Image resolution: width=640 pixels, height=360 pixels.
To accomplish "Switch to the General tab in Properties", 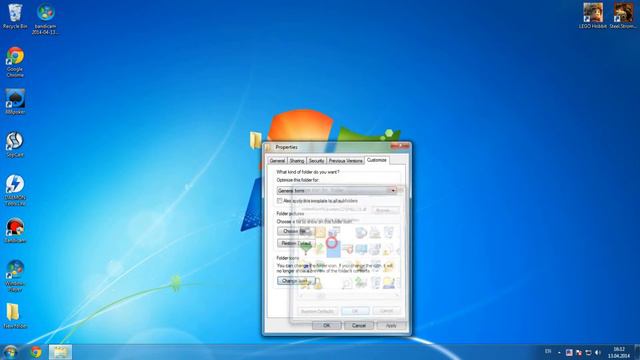I will (278, 160).
